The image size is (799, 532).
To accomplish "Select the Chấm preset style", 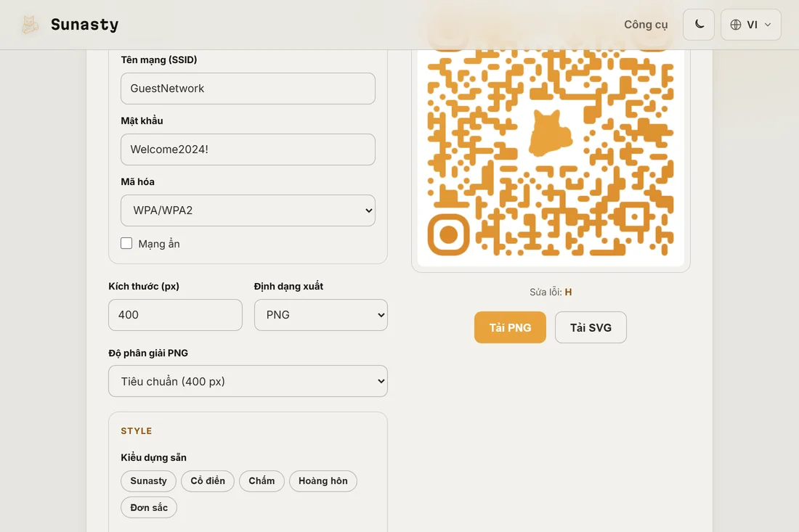I will (x=261, y=481).
